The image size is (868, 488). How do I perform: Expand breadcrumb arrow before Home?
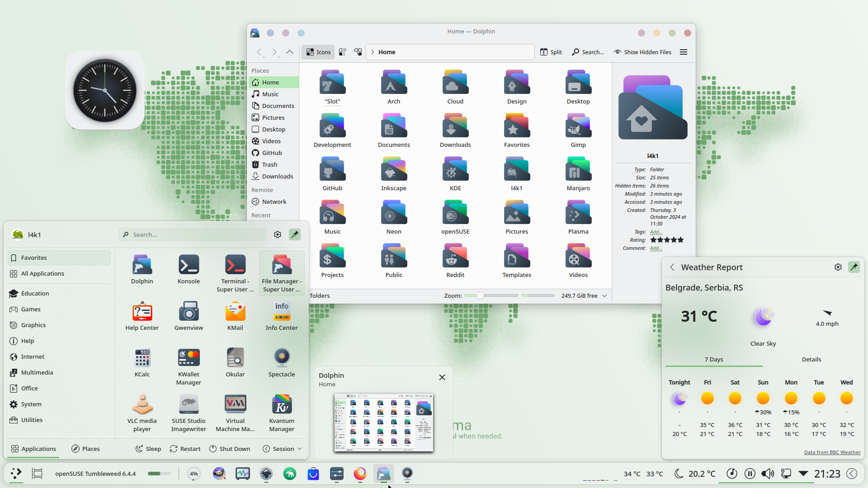(x=373, y=52)
